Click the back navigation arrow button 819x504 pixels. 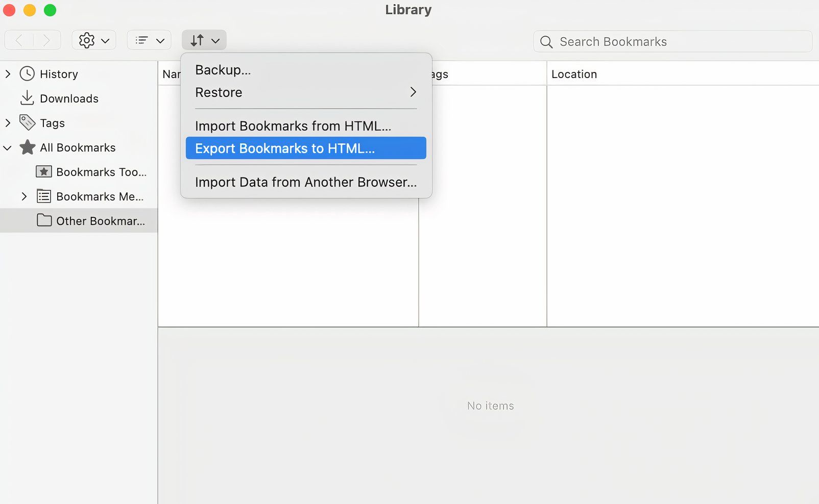click(x=19, y=40)
